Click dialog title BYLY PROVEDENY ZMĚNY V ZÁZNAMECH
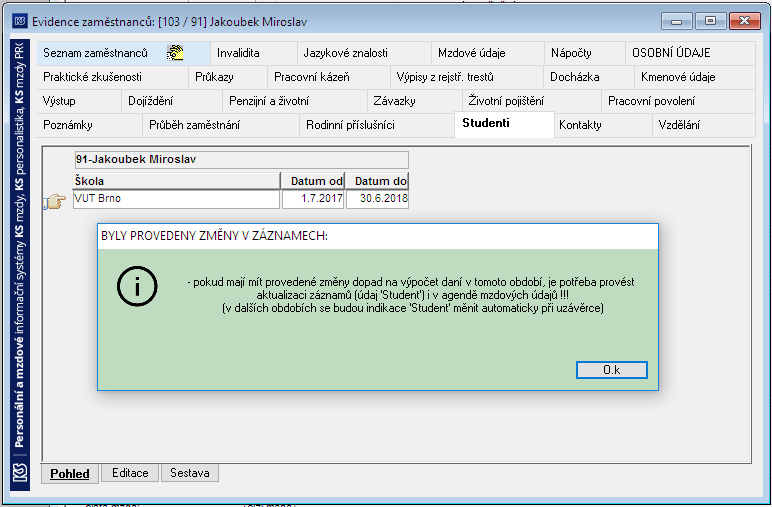772x507 pixels. [x=214, y=236]
